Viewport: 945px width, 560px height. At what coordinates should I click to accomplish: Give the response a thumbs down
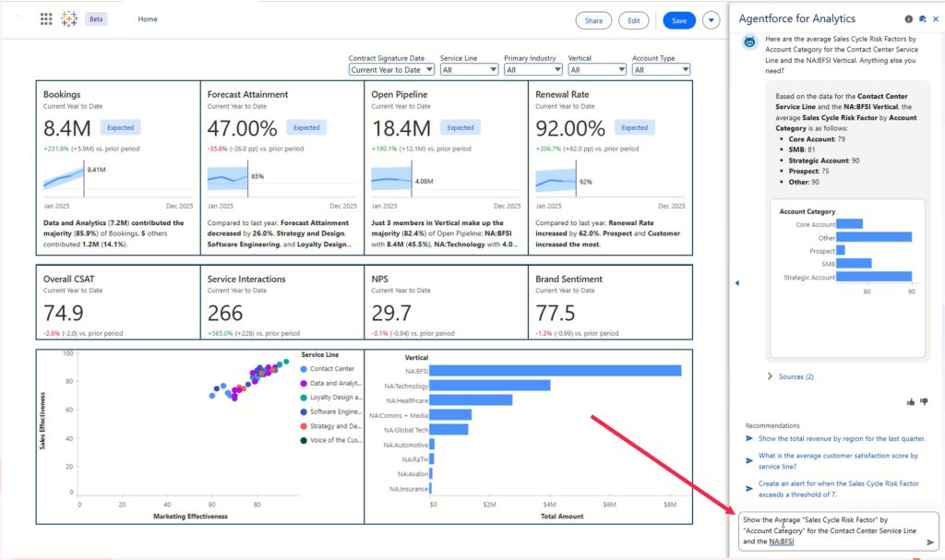tap(924, 402)
